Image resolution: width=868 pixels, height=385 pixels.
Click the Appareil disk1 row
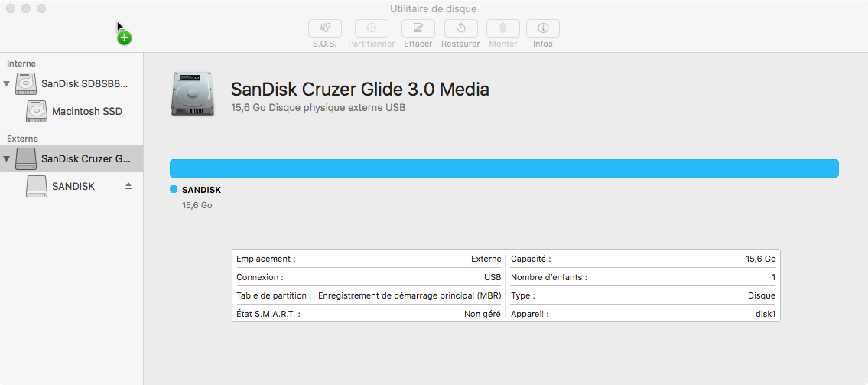(x=642, y=314)
